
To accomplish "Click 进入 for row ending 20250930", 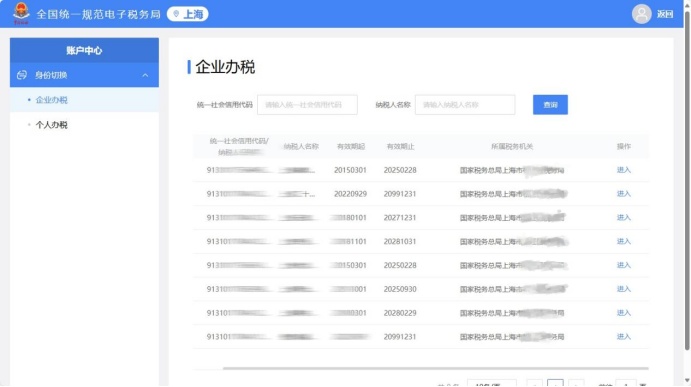I will [624, 289].
